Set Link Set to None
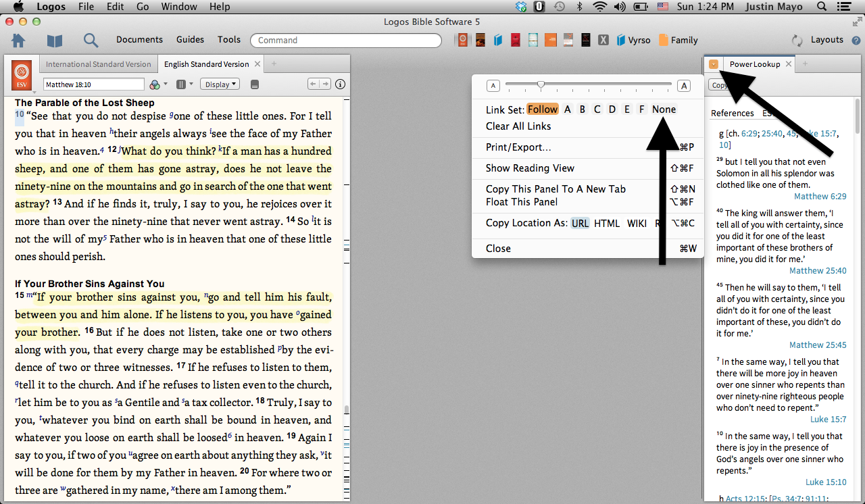Image resolution: width=865 pixels, height=504 pixels. (664, 109)
